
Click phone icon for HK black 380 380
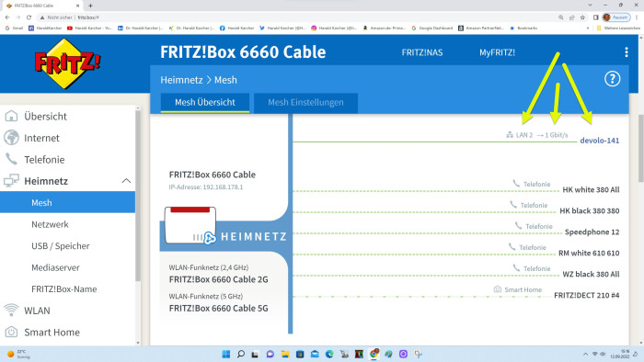click(x=513, y=205)
